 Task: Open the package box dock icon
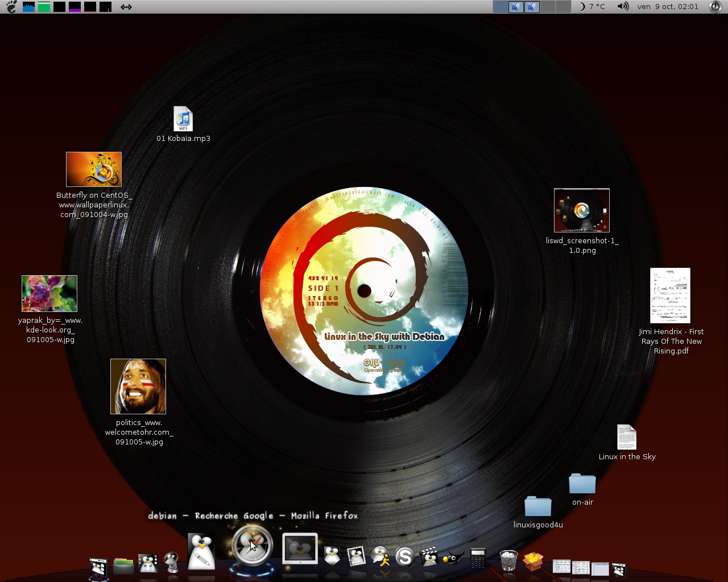click(533, 561)
